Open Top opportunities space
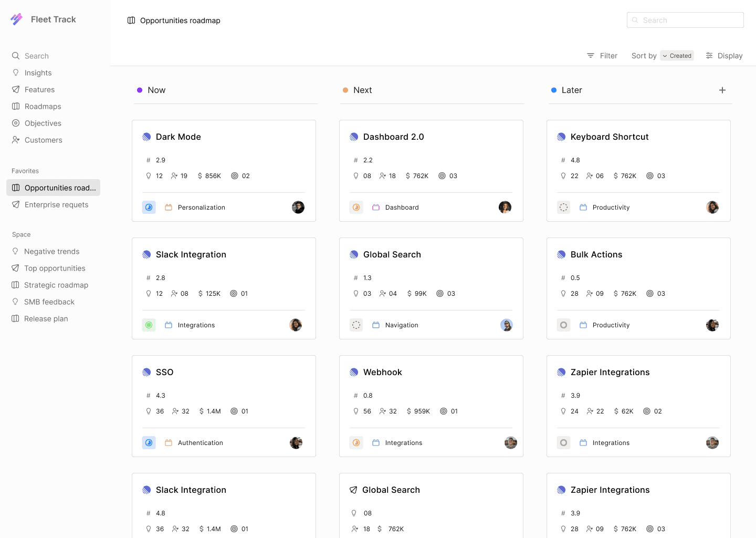Screen dimensions: 756x538 (49, 268)
